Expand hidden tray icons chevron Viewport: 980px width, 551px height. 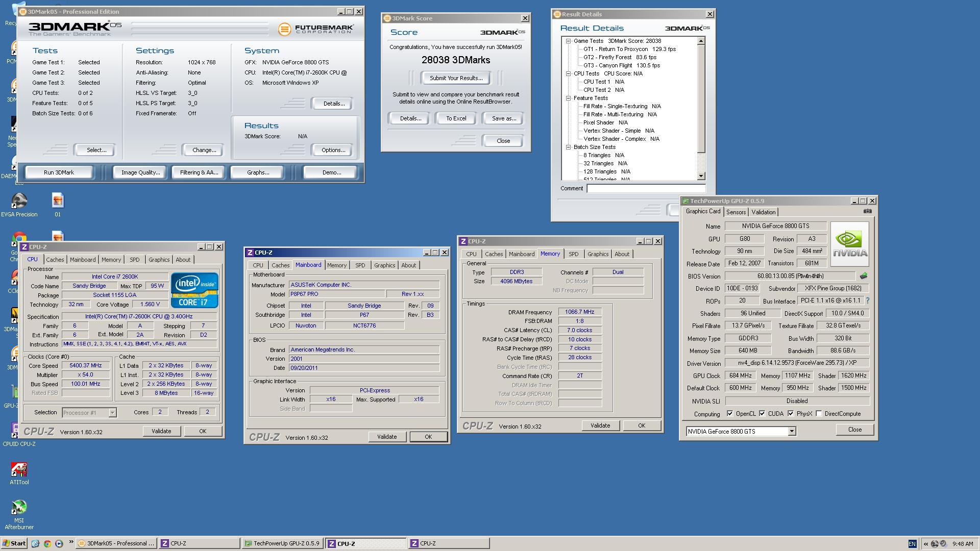tap(925, 544)
